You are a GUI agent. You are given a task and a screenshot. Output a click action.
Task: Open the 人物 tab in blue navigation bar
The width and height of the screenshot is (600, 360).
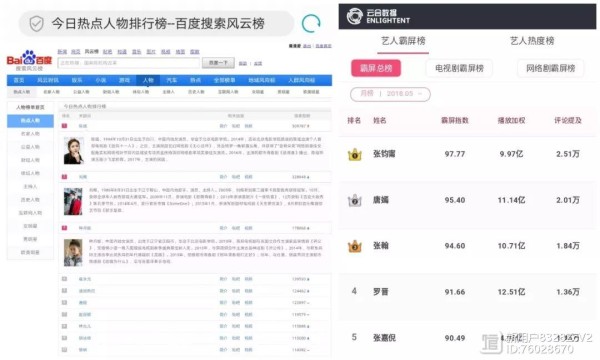(148, 80)
